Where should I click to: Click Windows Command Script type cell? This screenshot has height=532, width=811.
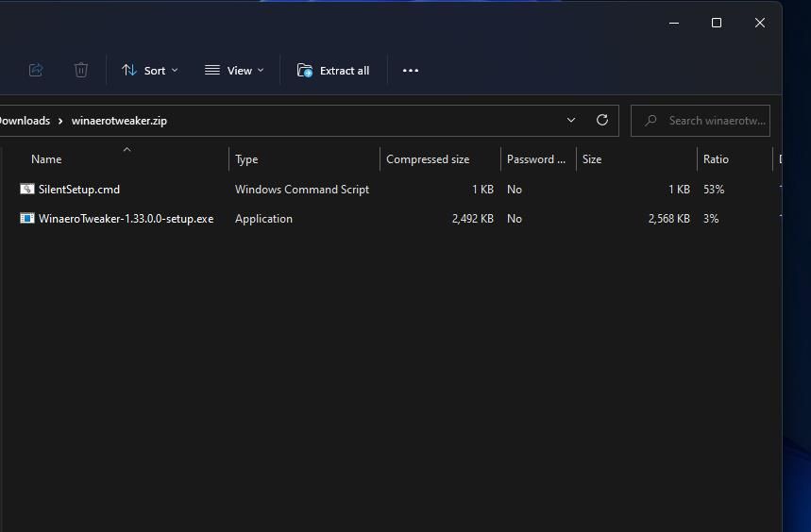[x=302, y=189]
